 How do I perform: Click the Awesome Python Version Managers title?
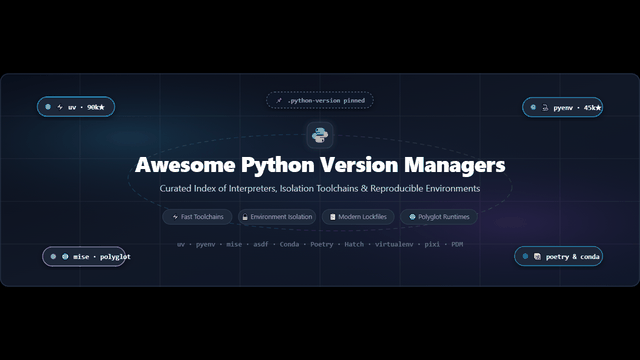pos(320,165)
